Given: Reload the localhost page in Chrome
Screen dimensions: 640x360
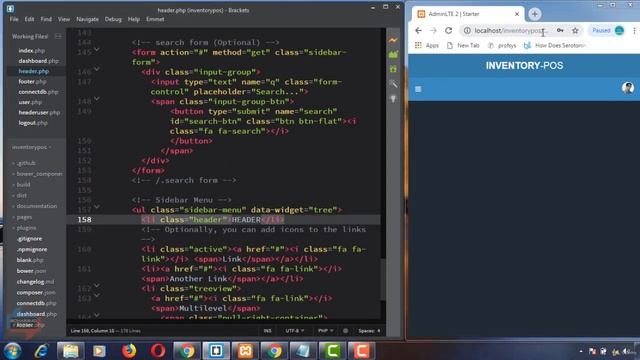Looking at the screenshot, I should [448, 31].
